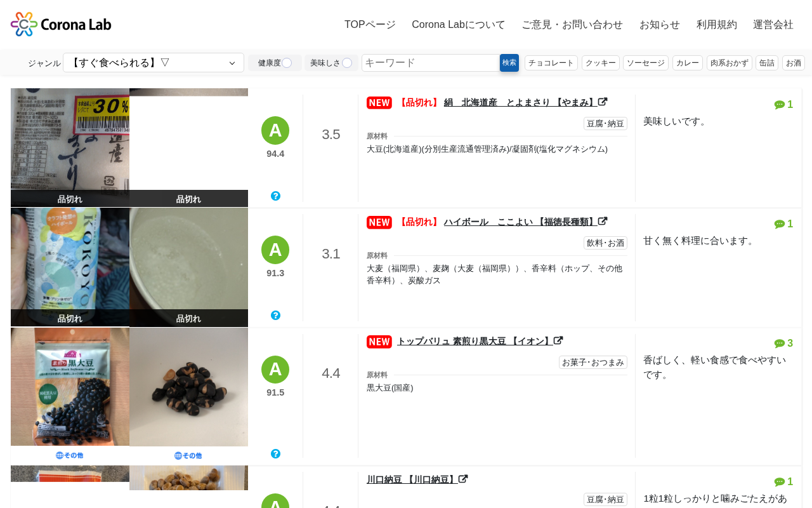The image size is (812, 508).
Task: Click green A grade badge above 91.5
Action: click(x=275, y=370)
